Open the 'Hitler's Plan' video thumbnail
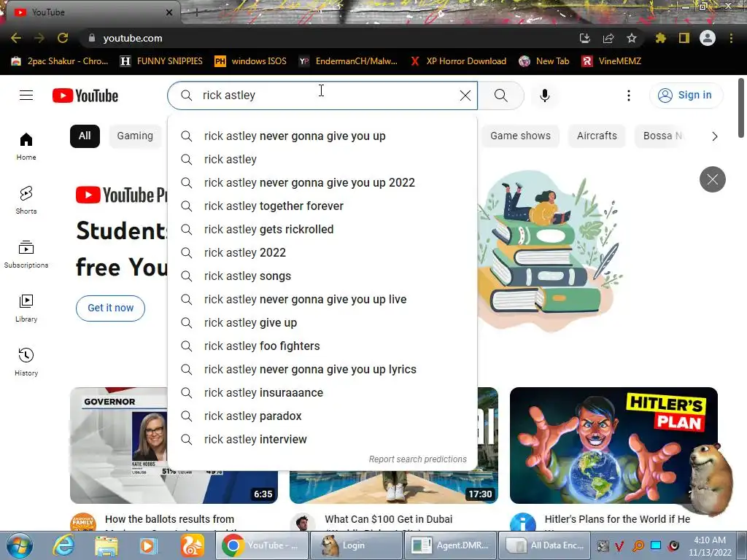The image size is (747, 560). [614, 446]
